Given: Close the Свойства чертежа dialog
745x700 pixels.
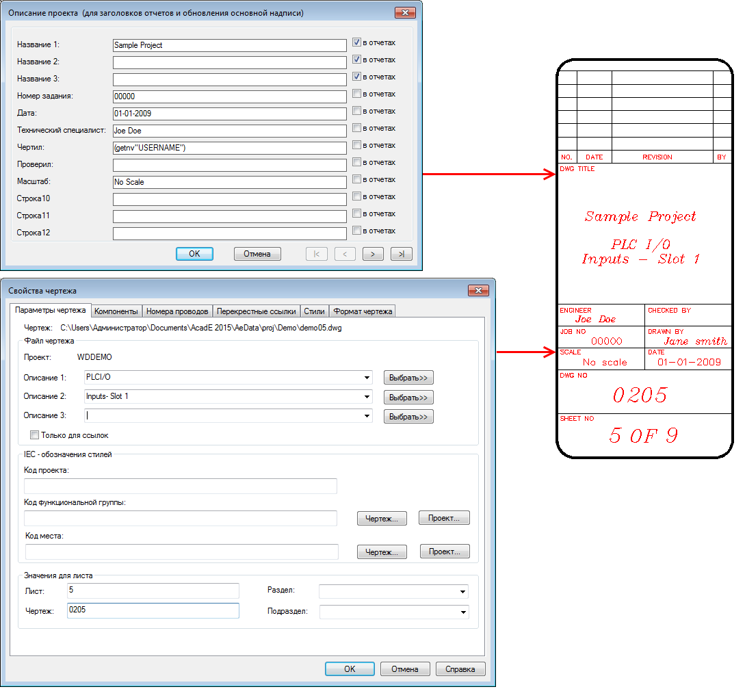Looking at the screenshot, I should coord(478,290).
